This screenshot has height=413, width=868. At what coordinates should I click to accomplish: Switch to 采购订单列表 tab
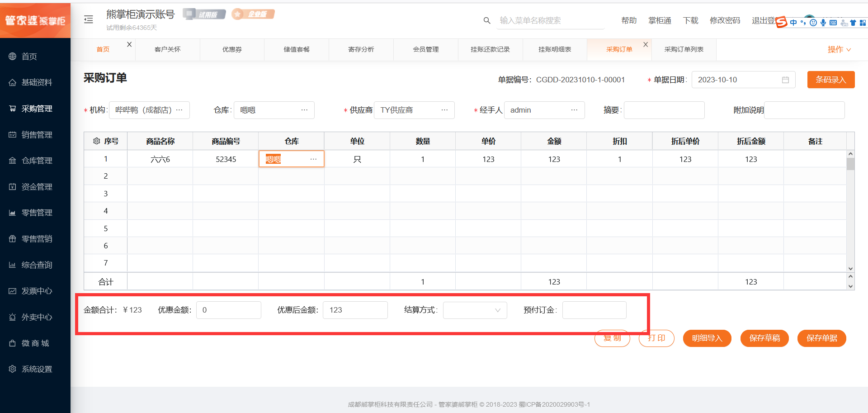click(684, 49)
